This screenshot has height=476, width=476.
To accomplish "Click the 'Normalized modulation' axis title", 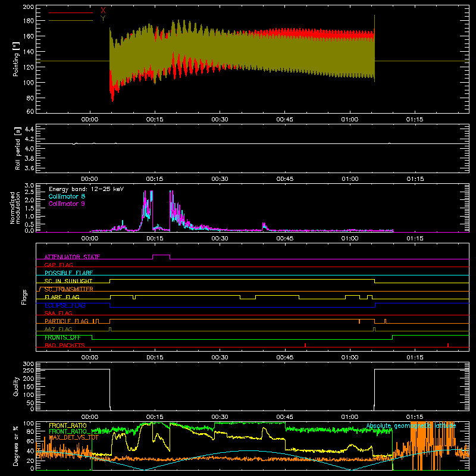I will point(15,208).
